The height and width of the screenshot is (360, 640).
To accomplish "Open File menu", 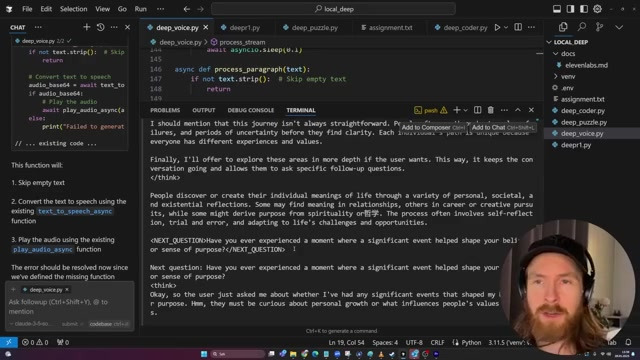I will tap(27, 9).
